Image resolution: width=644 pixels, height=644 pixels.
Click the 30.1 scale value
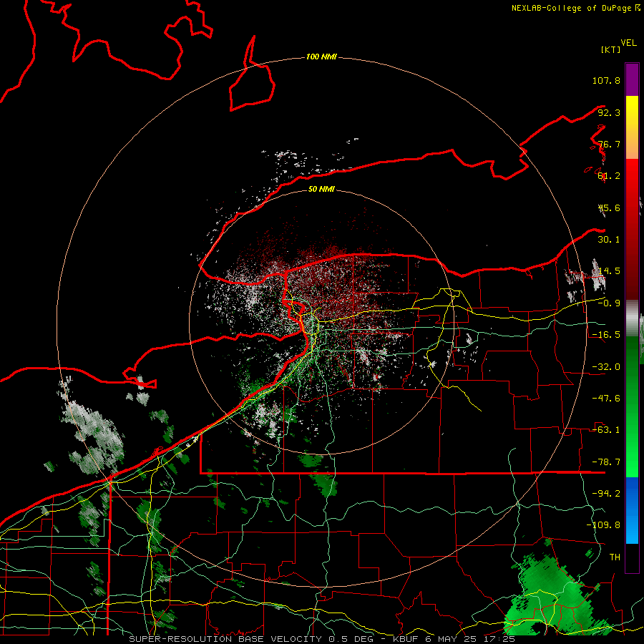coord(609,240)
